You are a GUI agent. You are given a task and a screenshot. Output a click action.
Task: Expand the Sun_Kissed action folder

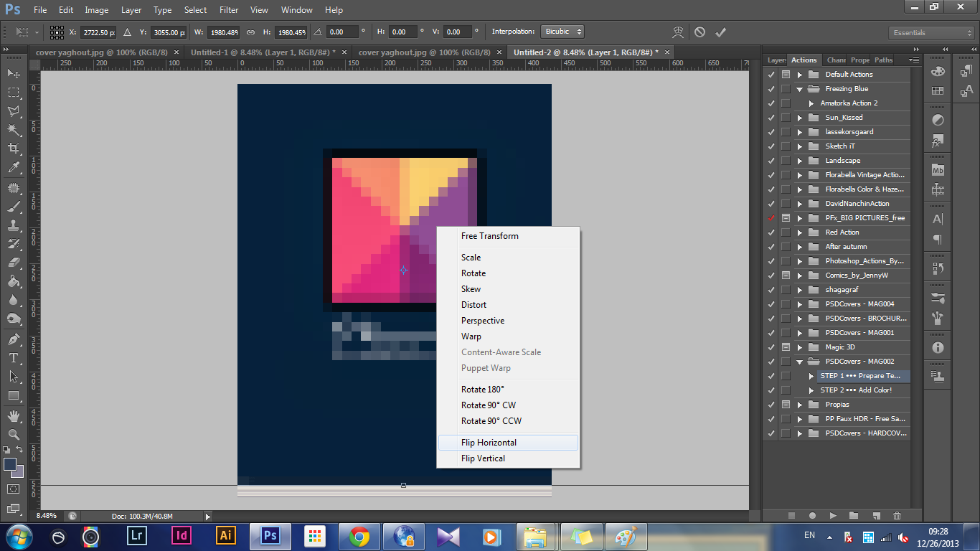800,118
